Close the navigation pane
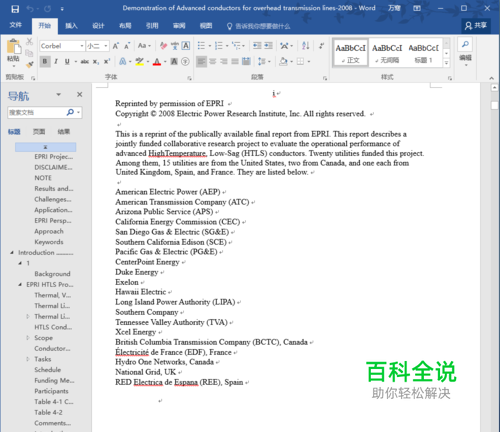This screenshot has height=432, width=500. coord(80,95)
